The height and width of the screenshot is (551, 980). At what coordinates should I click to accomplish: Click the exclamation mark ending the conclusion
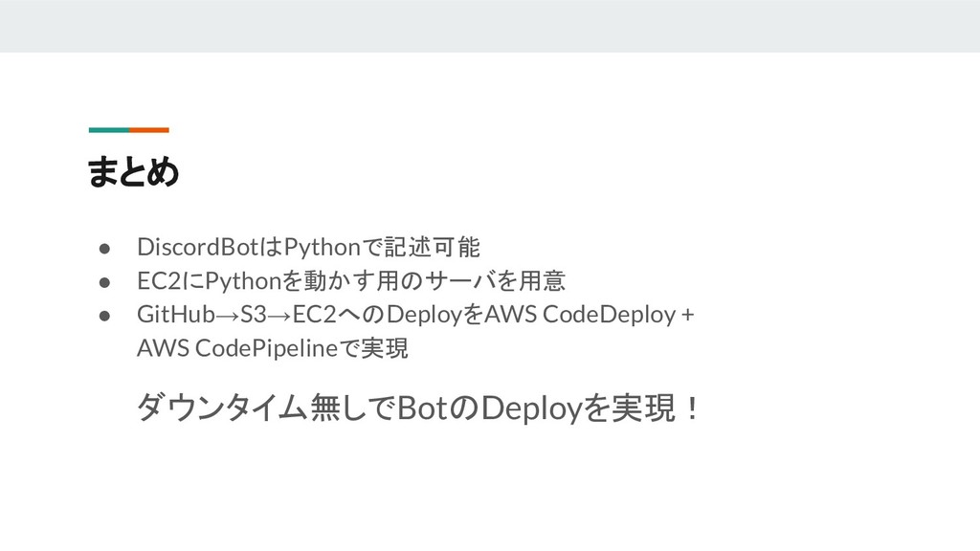coord(691,408)
